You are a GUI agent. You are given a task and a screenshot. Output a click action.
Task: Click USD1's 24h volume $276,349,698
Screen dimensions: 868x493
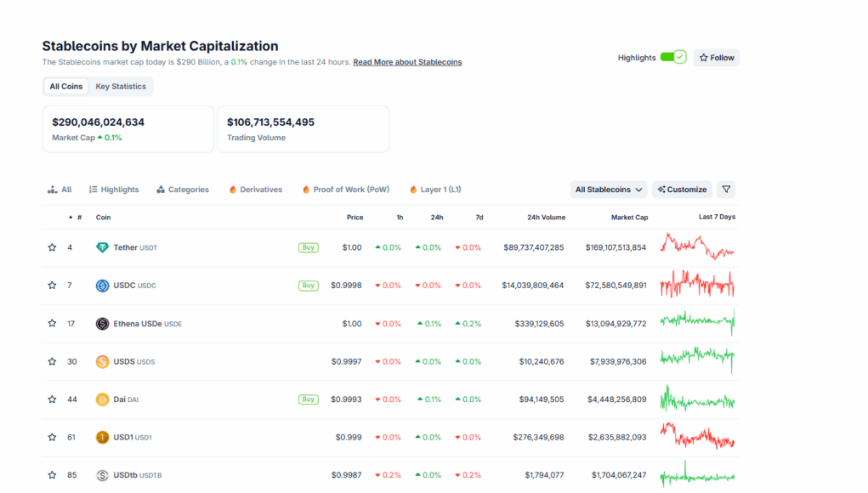pos(538,437)
